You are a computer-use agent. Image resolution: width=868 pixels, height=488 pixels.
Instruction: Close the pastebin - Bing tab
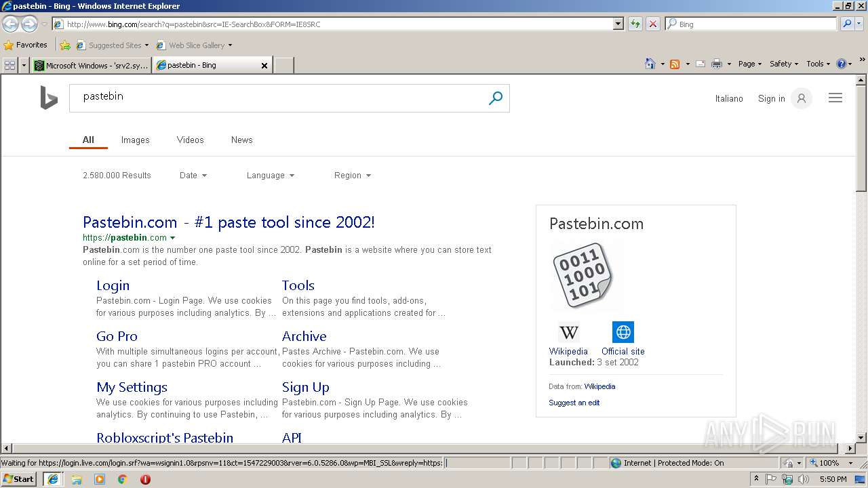tap(264, 66)
